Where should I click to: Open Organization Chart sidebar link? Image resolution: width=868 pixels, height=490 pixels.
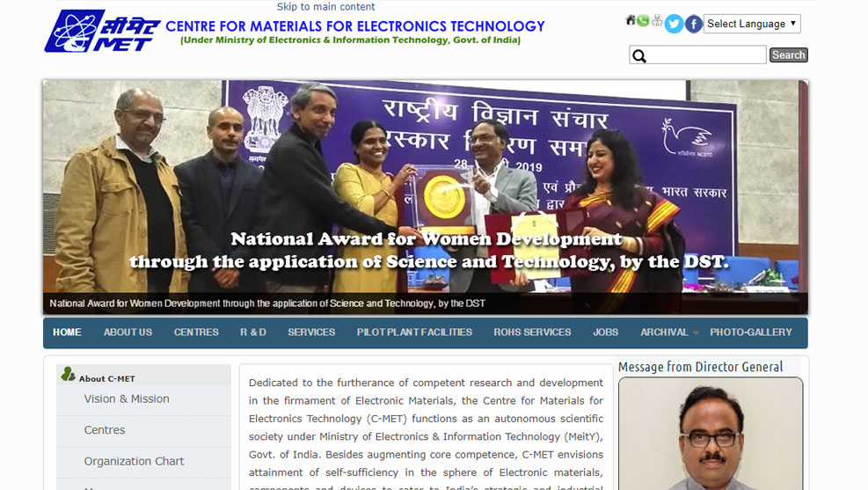click(134, 461)
